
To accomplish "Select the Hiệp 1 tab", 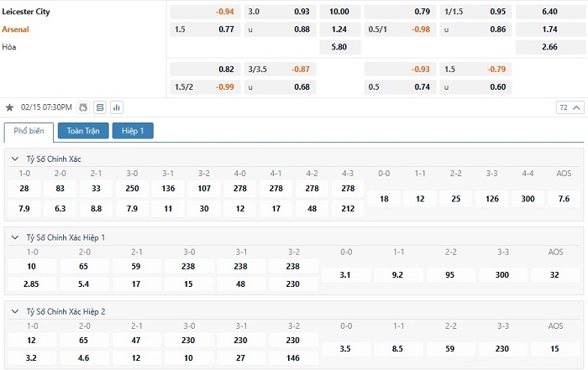I will point(133,131).
